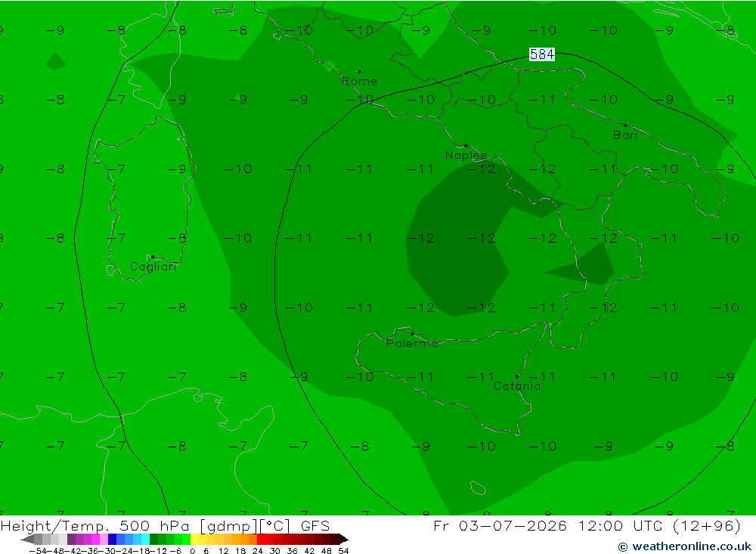Screen dimensions: 756x554
Task: Click the (12+96) forecast hour text
Action: 706,525
